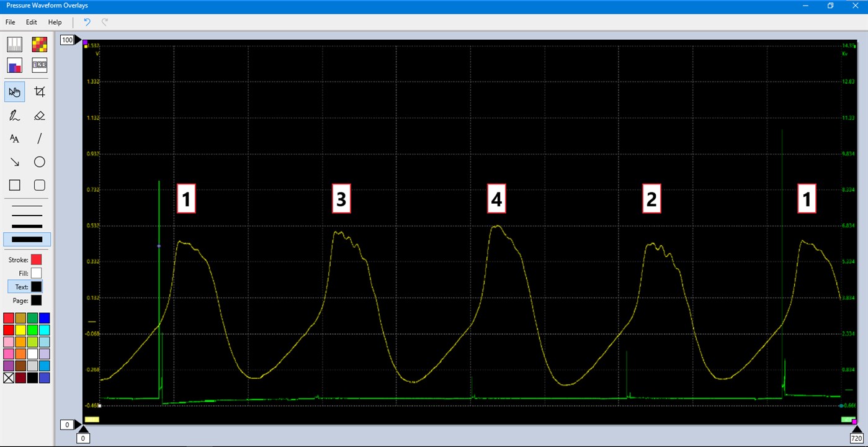
Task: Choose the calligraphy pen tool
Action: coord(14,115)
